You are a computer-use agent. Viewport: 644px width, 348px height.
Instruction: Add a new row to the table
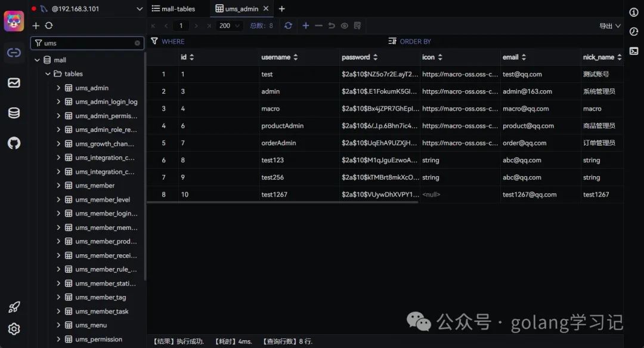click(305, 26)
